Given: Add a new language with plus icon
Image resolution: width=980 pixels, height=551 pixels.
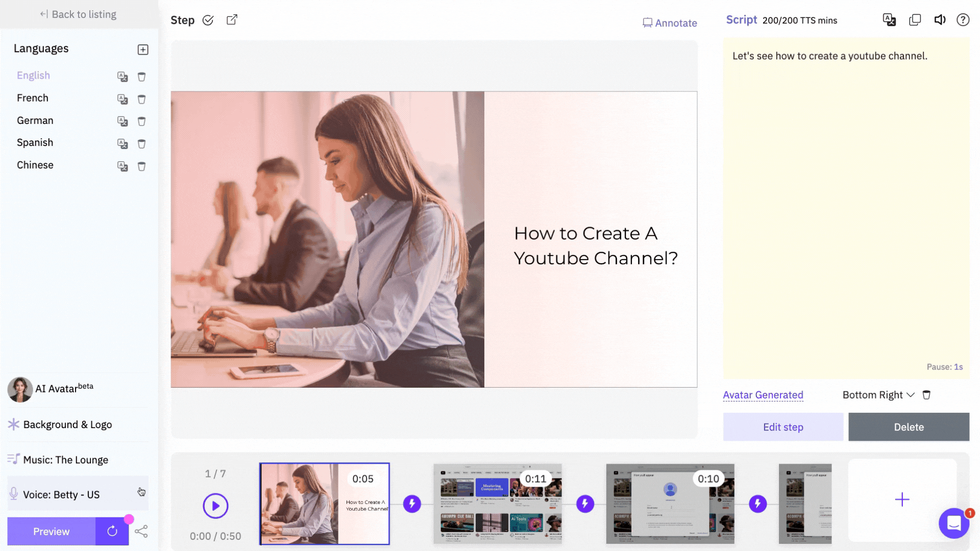Looking at the screenshot, I should (x=143, y=49).
